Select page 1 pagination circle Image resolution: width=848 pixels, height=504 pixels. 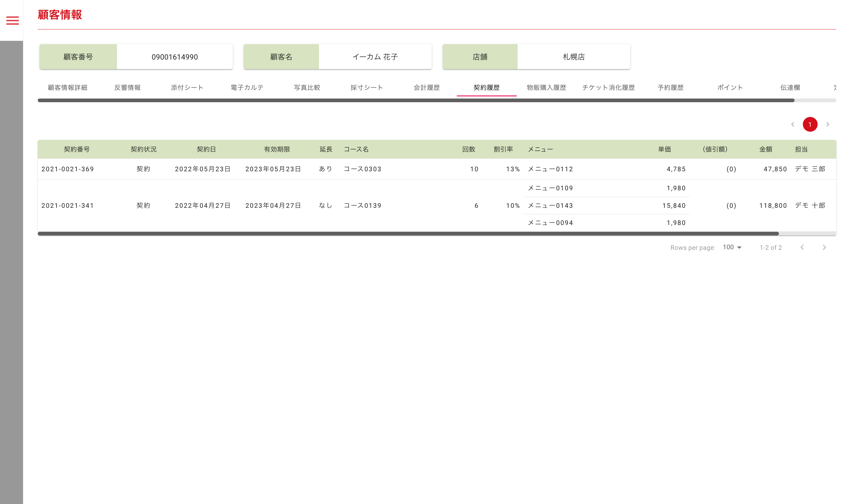pos(810,124)
